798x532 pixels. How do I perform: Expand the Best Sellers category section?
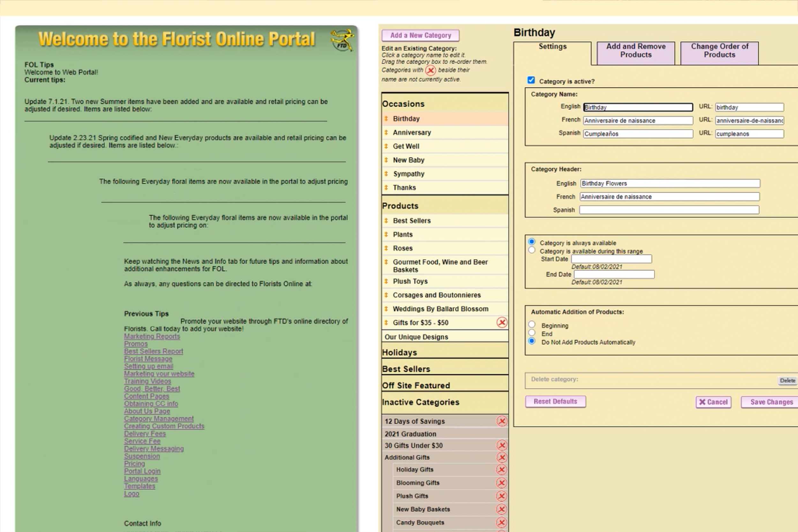[406, 369]
